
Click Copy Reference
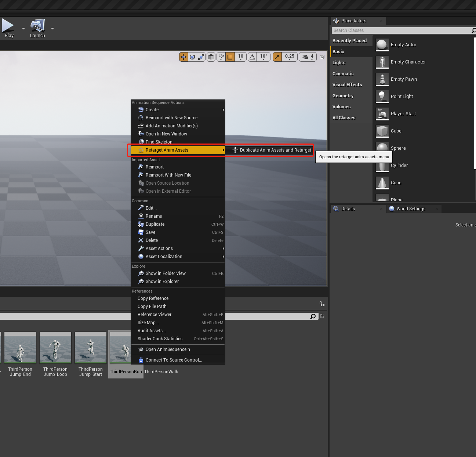(x=178, y=298)
